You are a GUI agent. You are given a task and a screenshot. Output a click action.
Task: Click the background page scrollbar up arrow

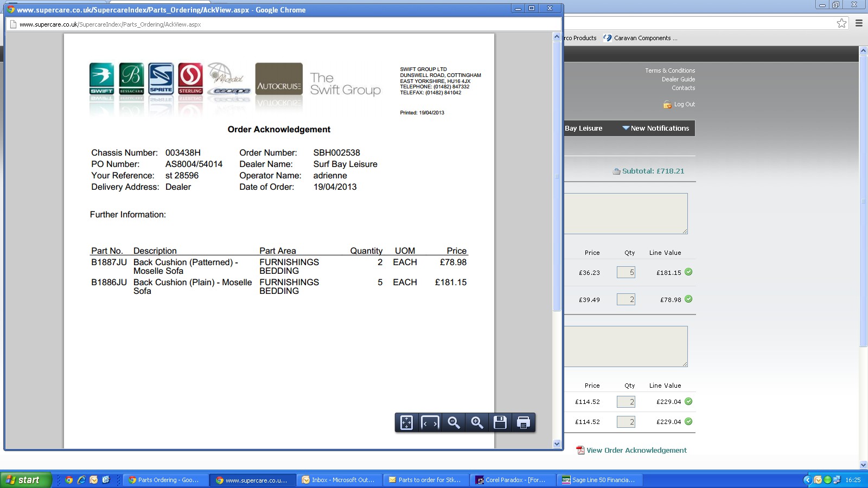864,50
